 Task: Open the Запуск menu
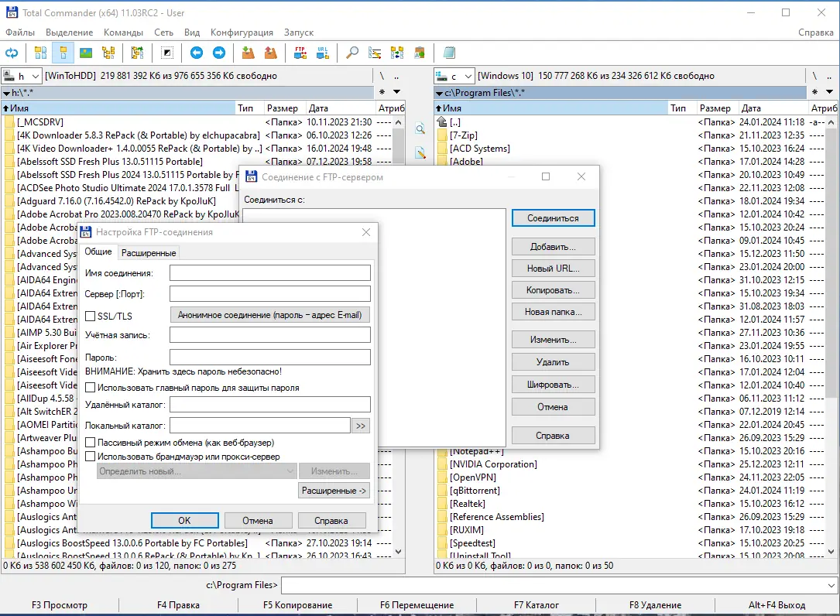click(299, 33)
